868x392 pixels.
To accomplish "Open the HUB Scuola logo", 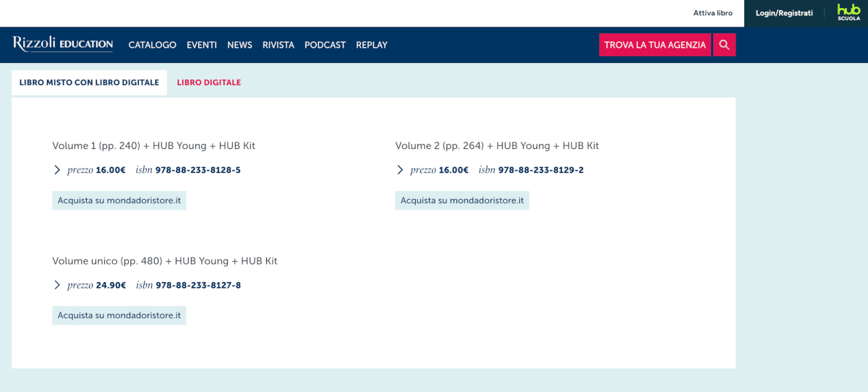I will point(848,12).
